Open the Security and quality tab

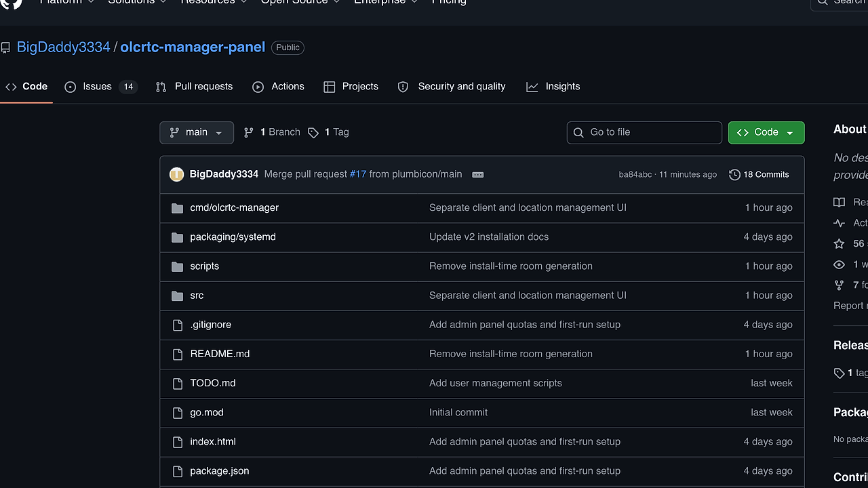tap(452, 87)
